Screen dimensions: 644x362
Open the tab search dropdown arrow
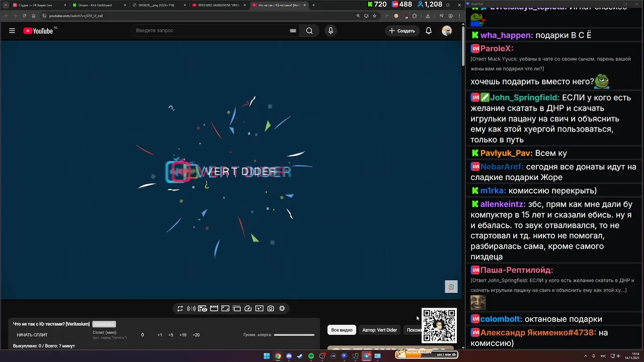coord(5,5)
